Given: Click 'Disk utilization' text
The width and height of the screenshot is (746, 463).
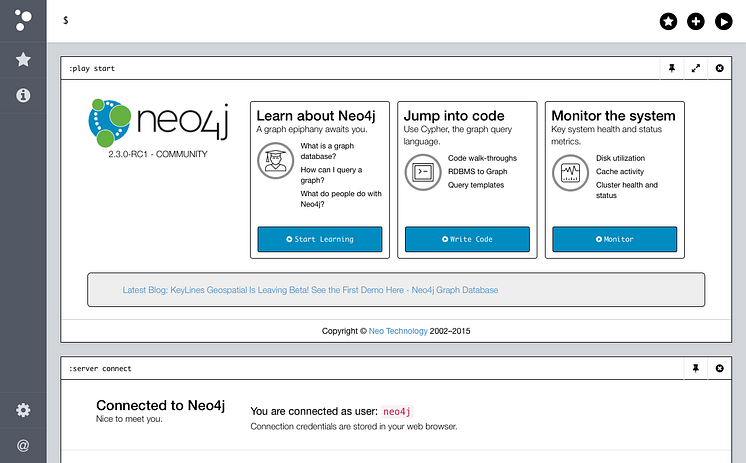Looking at the screenshot, I should [x=620, y=158].
